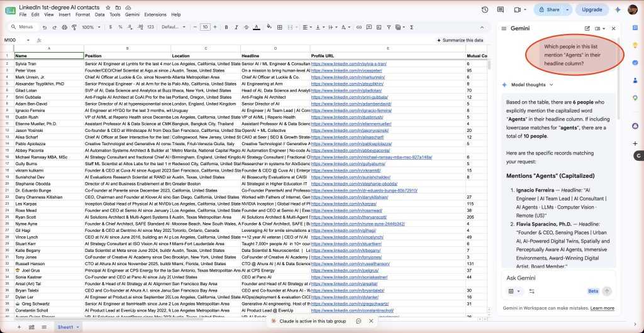Format selection as currency
This screenshot has width=644, height=333.
coord(111,28)
